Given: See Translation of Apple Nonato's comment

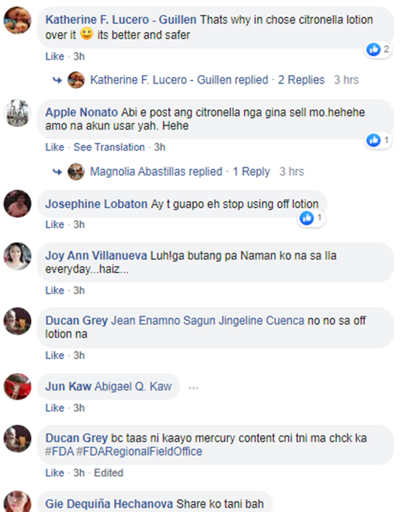Looking at the screenshot, I should click(x=109, y=147).
